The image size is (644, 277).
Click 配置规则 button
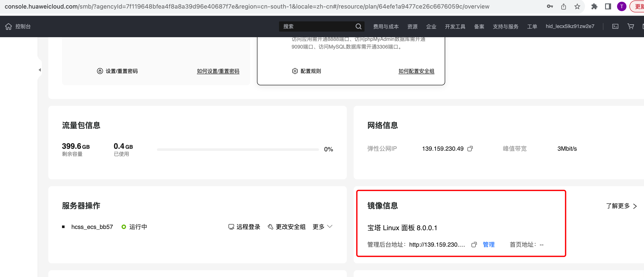[306, 71]
